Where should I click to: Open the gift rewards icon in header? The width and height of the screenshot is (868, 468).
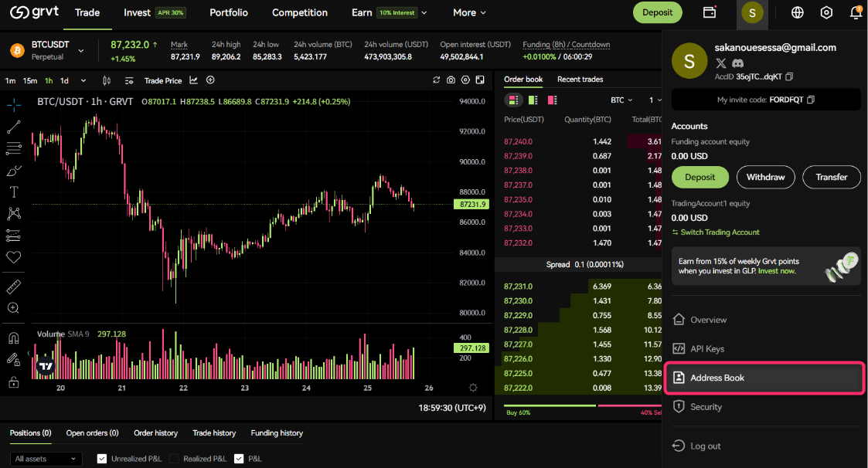[709, 12]
